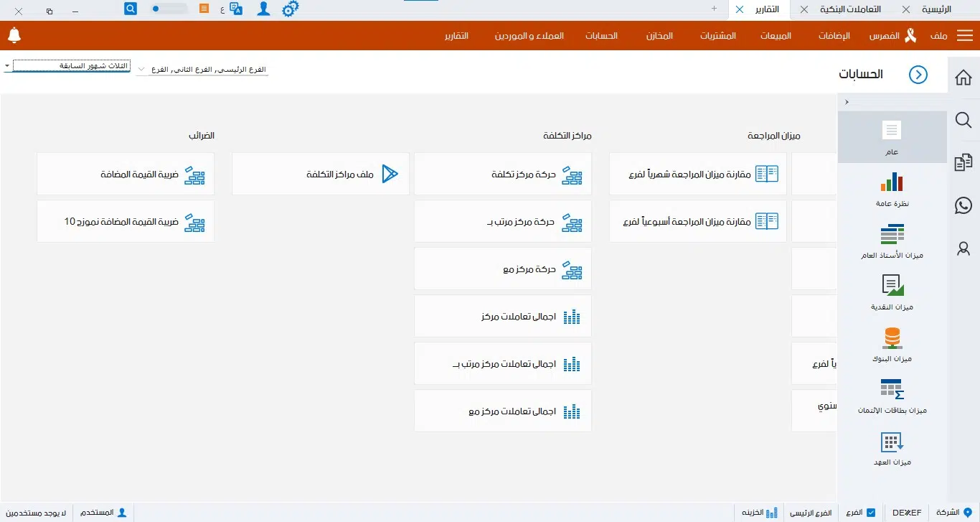Open مقارنة ميزان المراجعة شهرياً لفرع report
This screenshot has width=980, height=522.
697,173
